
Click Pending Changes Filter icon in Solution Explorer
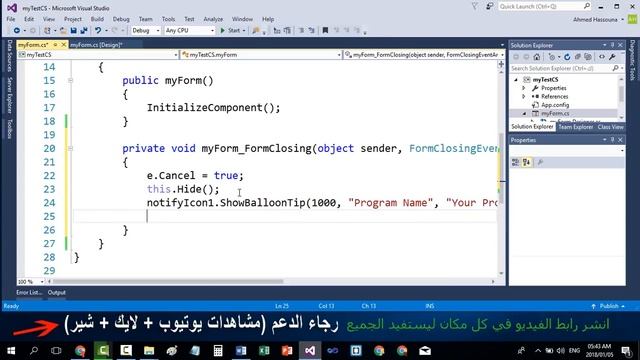click(x=552, y=57)
